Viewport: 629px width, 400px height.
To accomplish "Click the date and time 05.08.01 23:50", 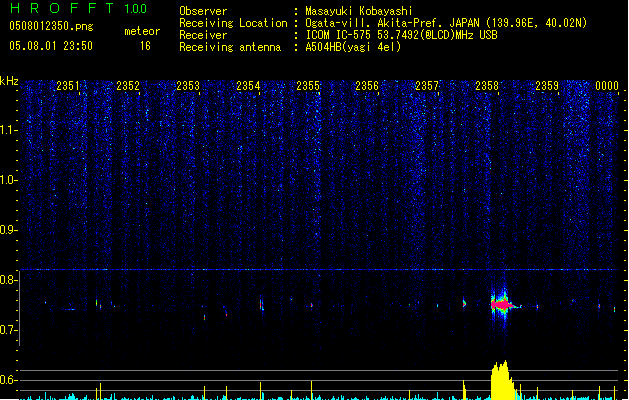I will 50,46.
